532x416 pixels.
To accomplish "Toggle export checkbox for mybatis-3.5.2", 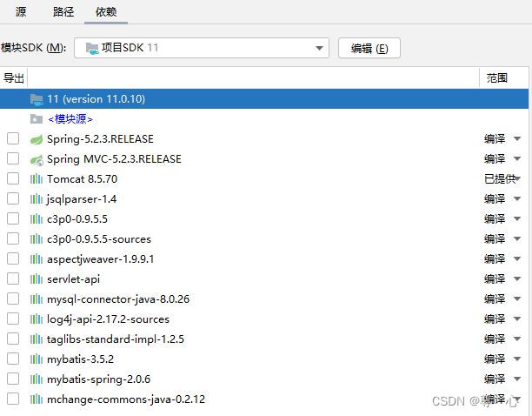I will 13,359.
